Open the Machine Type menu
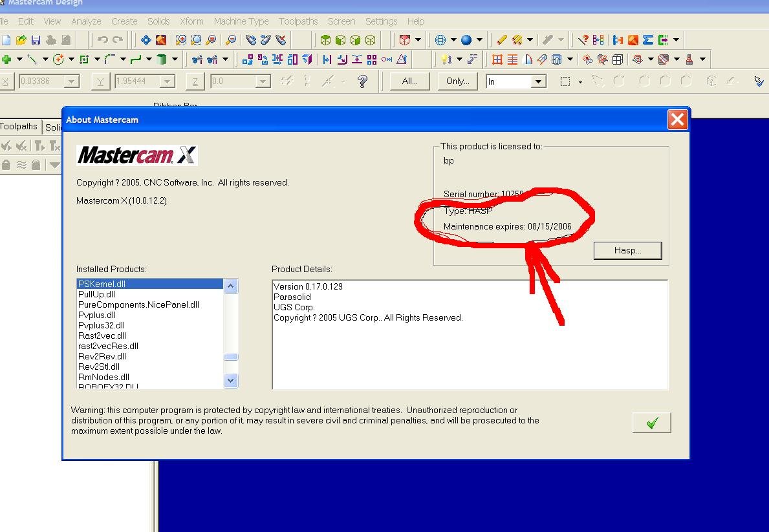The width and height of the screenshot is (769, 532). (x=241, y=21)
